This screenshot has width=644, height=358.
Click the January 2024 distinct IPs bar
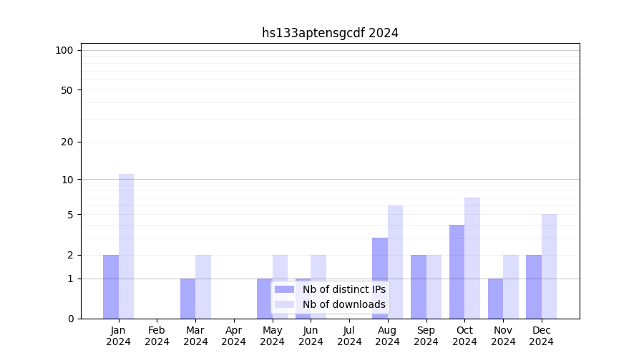[111, 286]
